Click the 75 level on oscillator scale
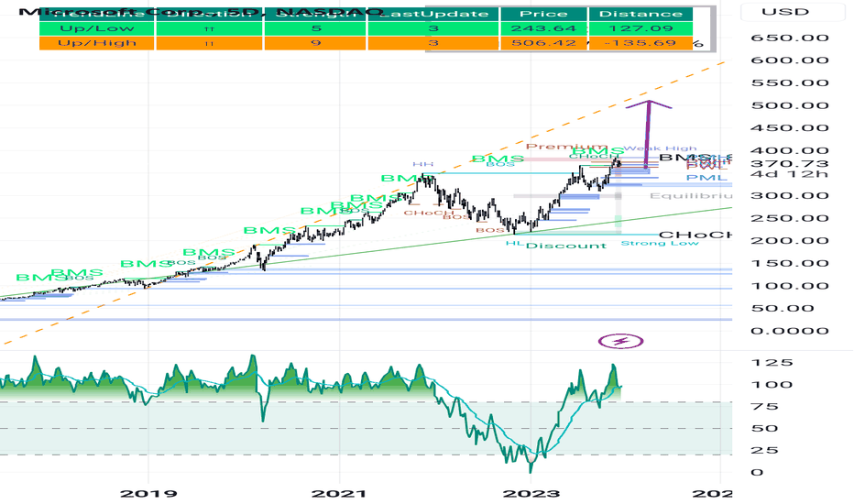Image resolution: width=854 pixels, height=504 pixels. (765, 407)
